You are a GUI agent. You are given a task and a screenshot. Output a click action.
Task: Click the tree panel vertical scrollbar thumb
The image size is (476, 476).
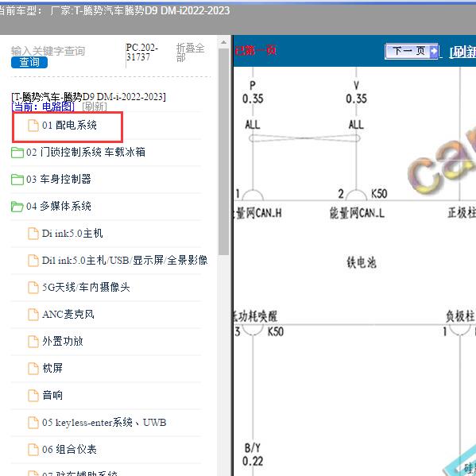coord(223,152)
